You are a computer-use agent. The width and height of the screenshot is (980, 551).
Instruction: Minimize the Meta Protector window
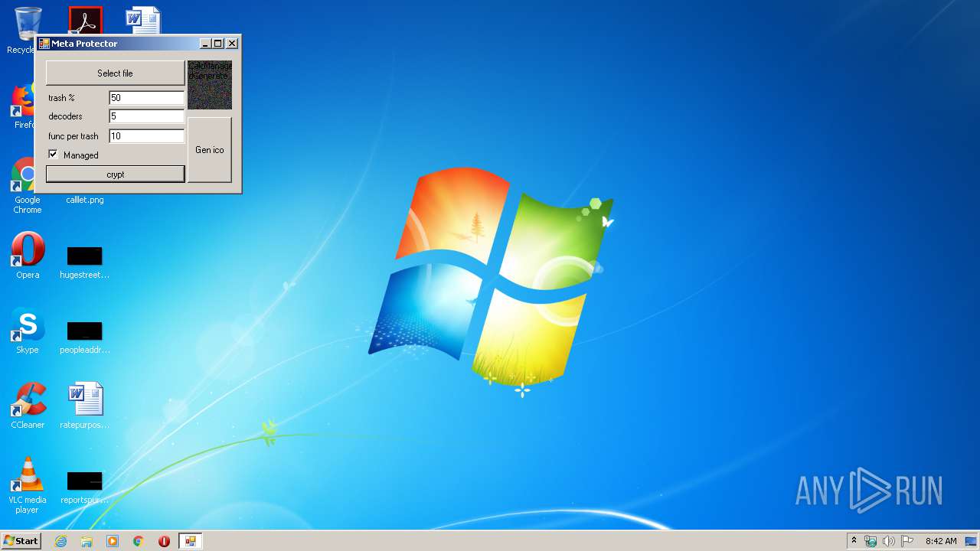(205, 44)
